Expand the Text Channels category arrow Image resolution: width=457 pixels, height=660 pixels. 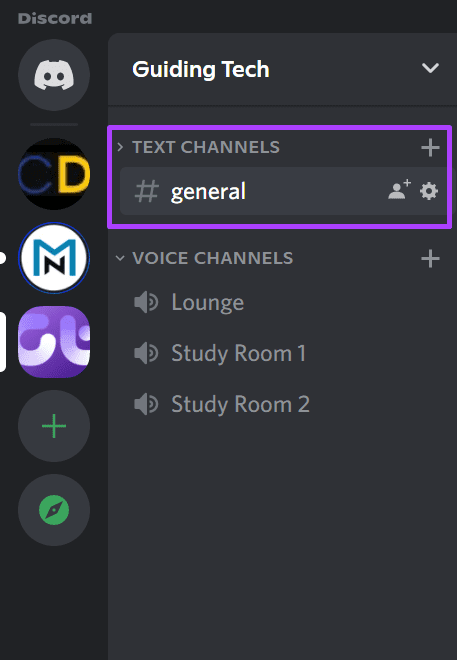coord(120,147)
